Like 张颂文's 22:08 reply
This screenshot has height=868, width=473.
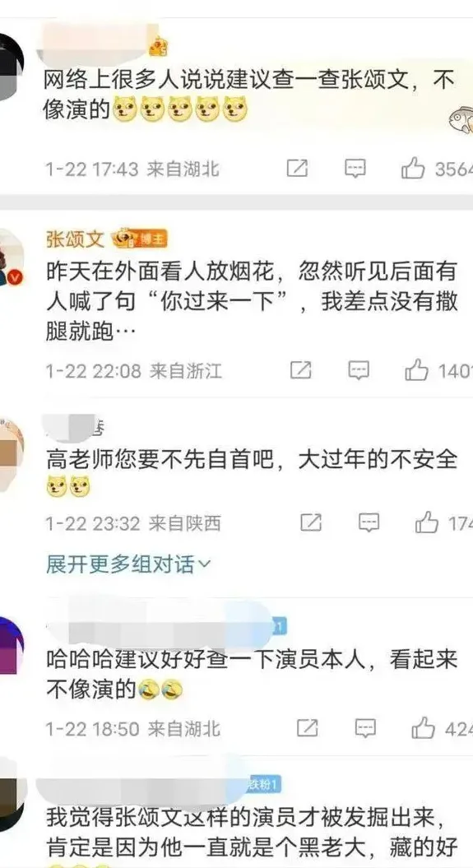[416, 369]
